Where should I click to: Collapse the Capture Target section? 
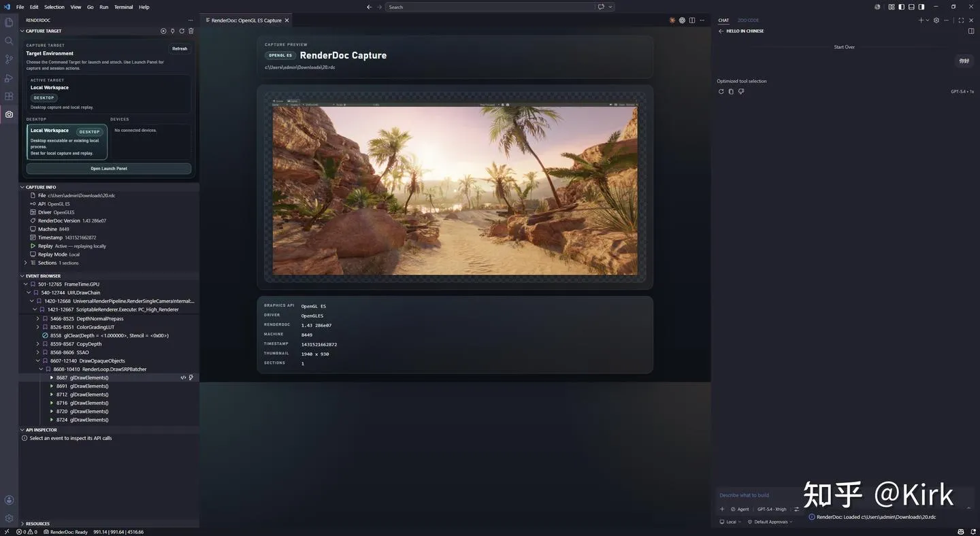click(22, 31)
